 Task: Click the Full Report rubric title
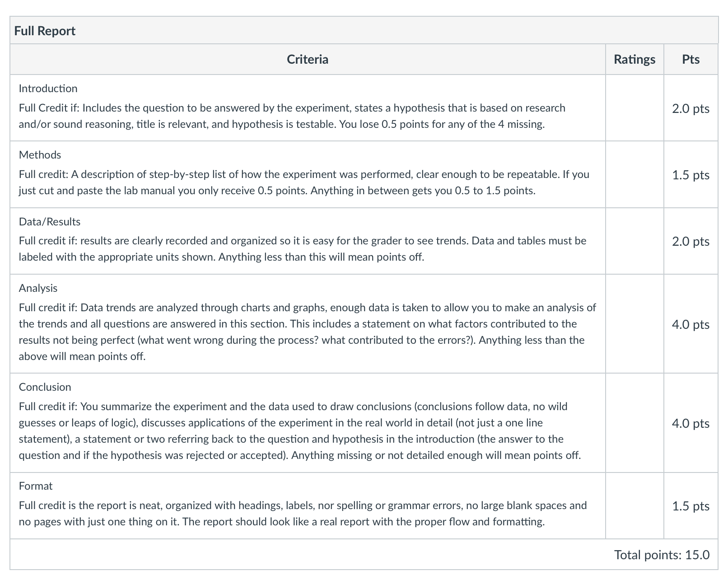click(x=45, y=31)
